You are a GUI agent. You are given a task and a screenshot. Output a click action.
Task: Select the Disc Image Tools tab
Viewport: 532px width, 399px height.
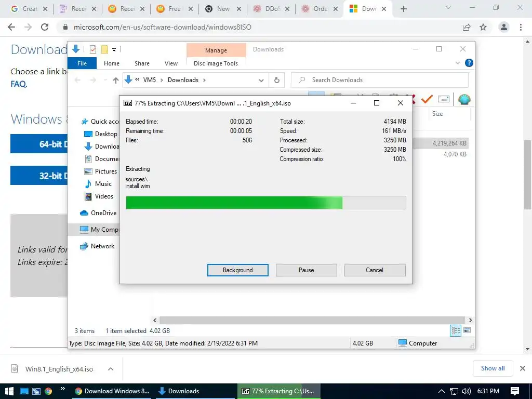(x=216, y=63)
